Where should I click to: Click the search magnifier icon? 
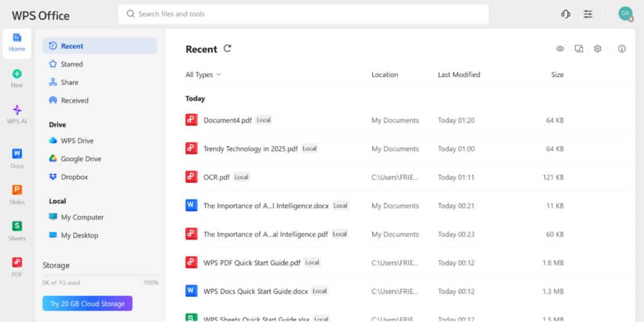131,14
